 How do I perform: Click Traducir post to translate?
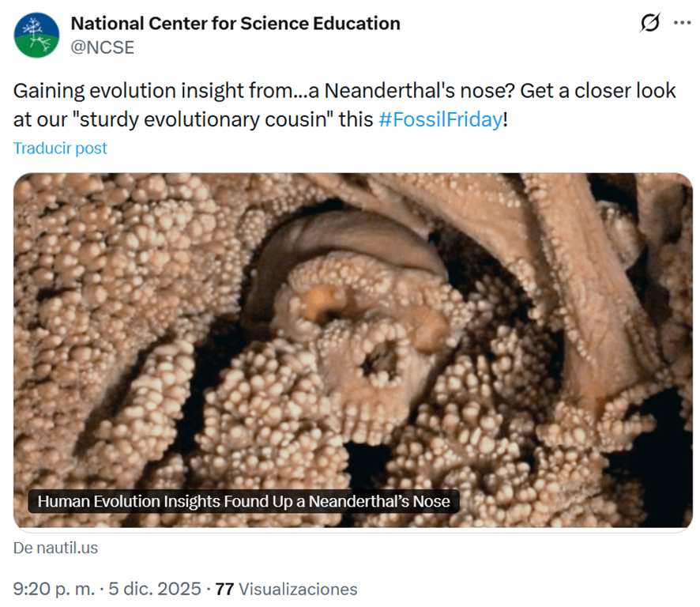[x=61, y=149]
